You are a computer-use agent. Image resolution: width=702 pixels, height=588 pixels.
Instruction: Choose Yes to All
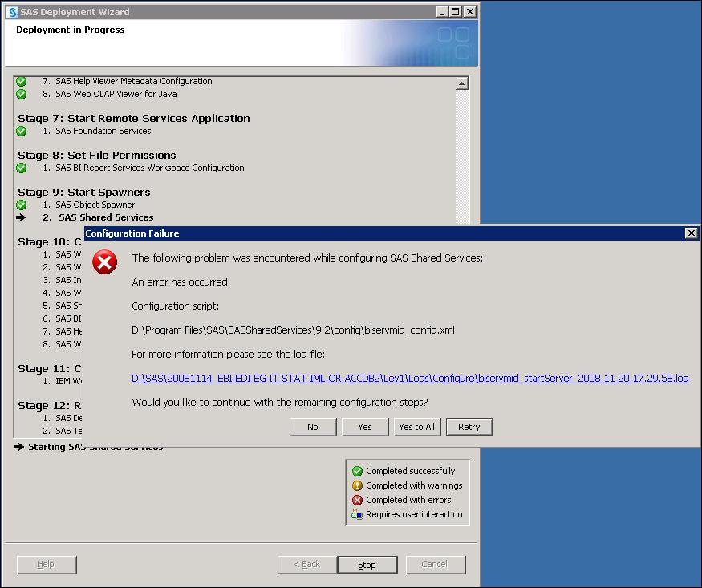tap(416, 427)
